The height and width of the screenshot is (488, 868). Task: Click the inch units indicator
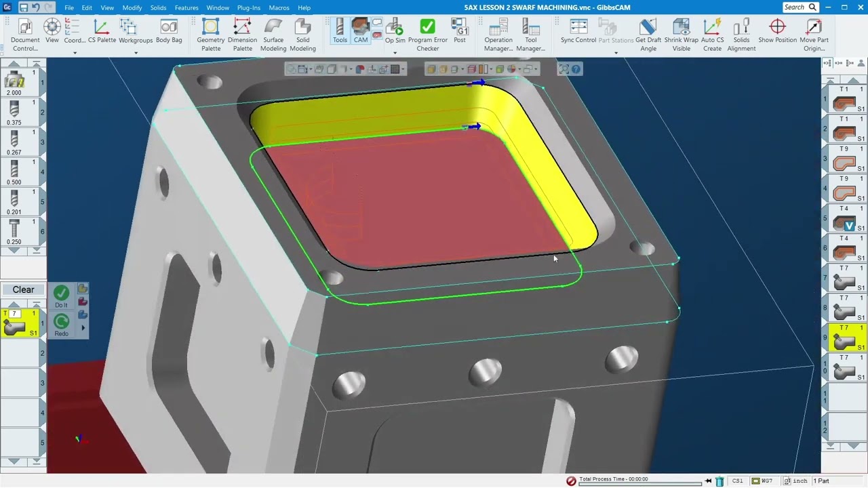(x=795, y=481)
